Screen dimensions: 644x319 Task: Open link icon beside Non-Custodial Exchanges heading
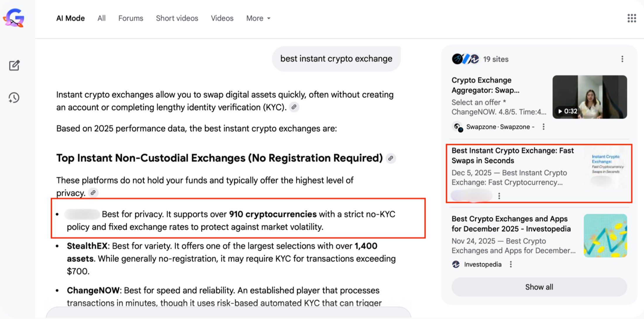[391, 158]
